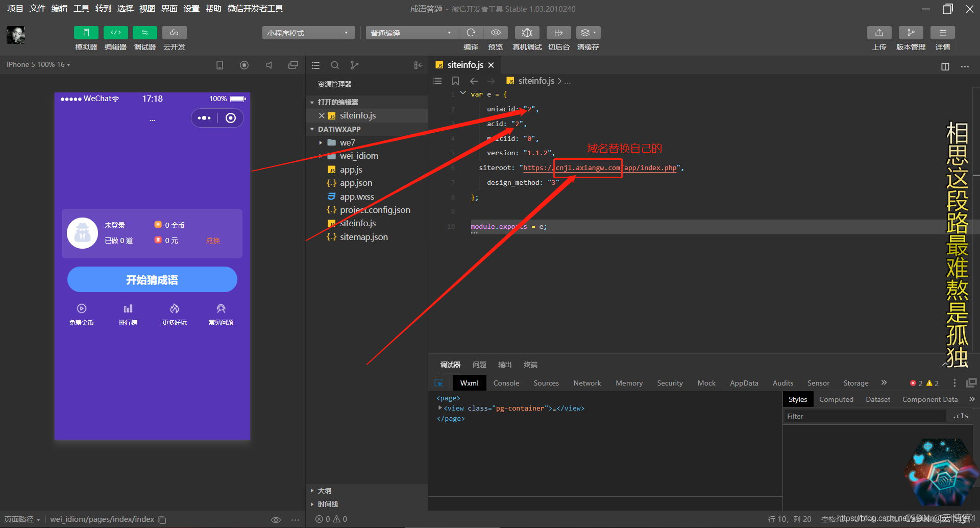Open editor more actions menu
Image resolution: width=980 pixels, height=528 pixels.
coord(965,66)
